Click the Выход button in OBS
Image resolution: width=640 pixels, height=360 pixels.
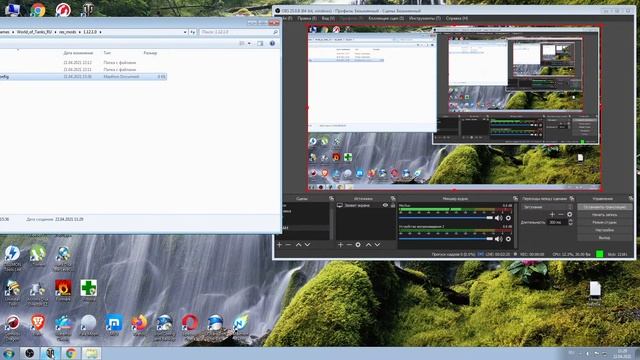tap(604, 238)
